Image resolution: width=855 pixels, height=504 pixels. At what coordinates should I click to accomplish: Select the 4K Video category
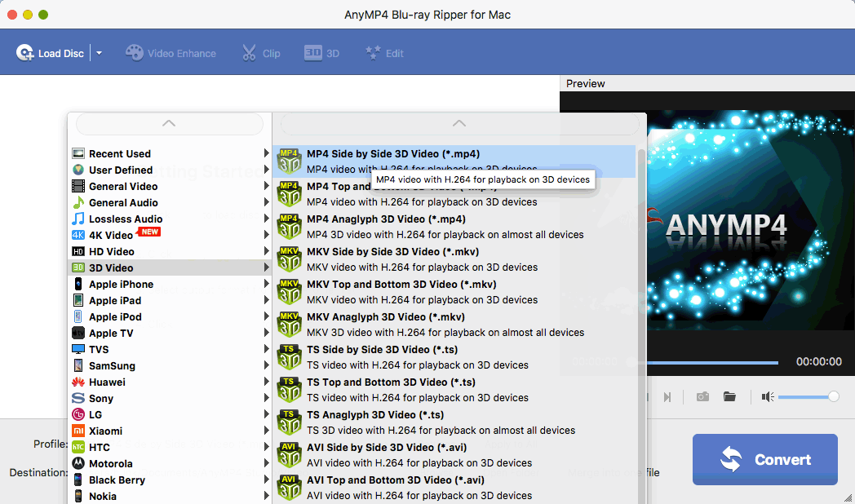click(170, 236)
